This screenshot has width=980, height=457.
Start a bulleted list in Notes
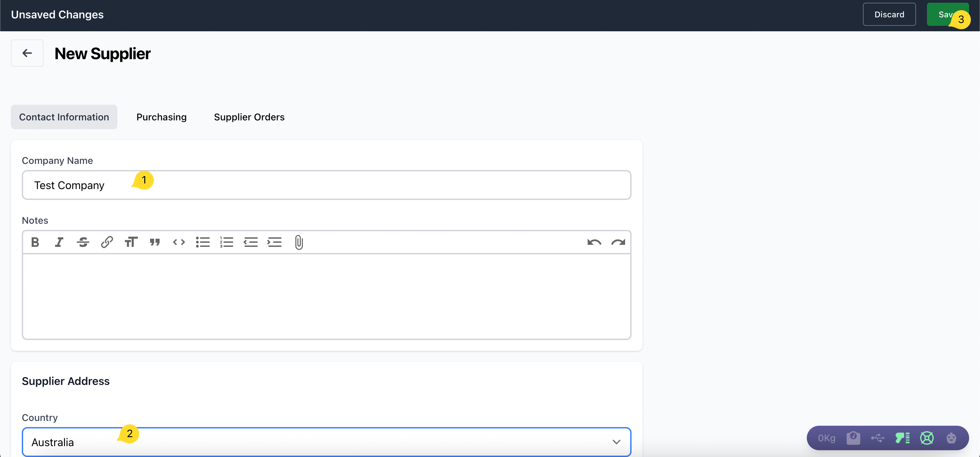203,242
